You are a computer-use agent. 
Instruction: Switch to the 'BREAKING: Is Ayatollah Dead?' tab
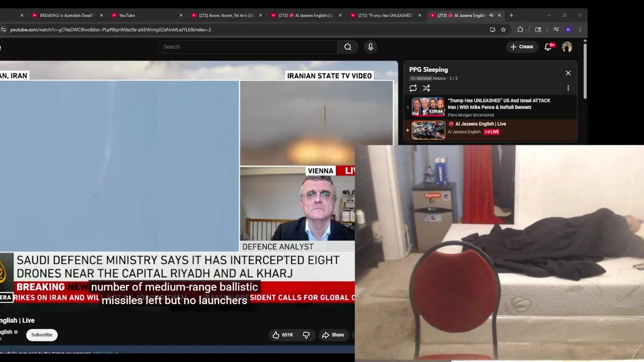pyautogui.click(x=66, y=15)
